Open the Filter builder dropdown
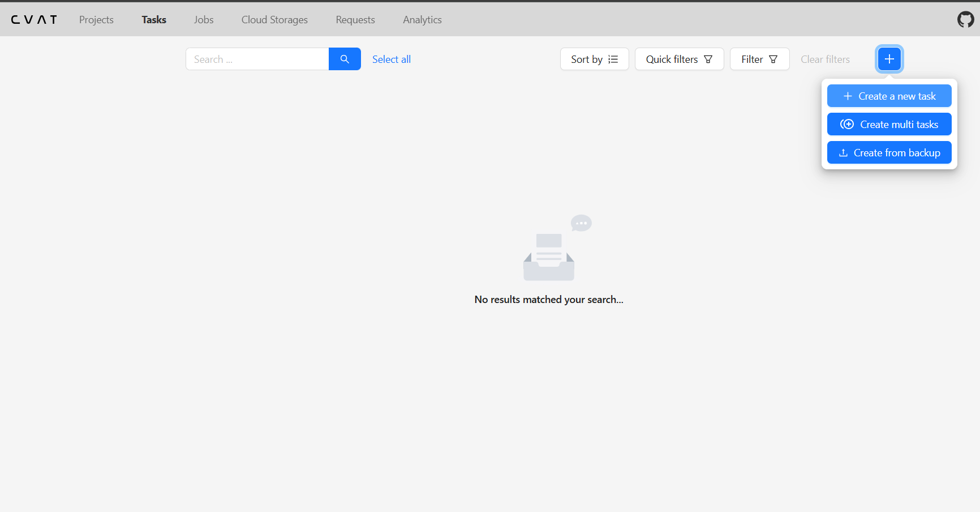The width and height of the screenshot is (980, 512). (760, 59)
